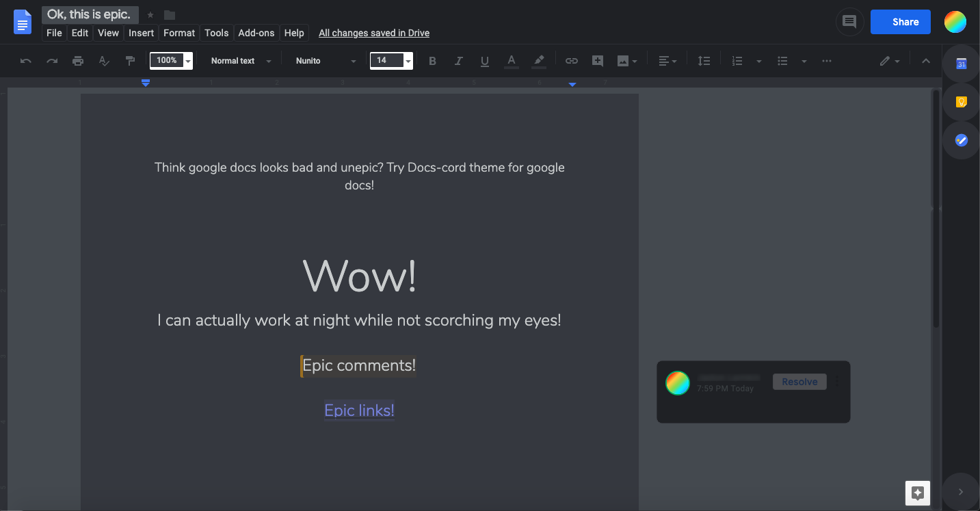Open the Add-ons menu
The image size is (980, 511).
click(256, 33)
